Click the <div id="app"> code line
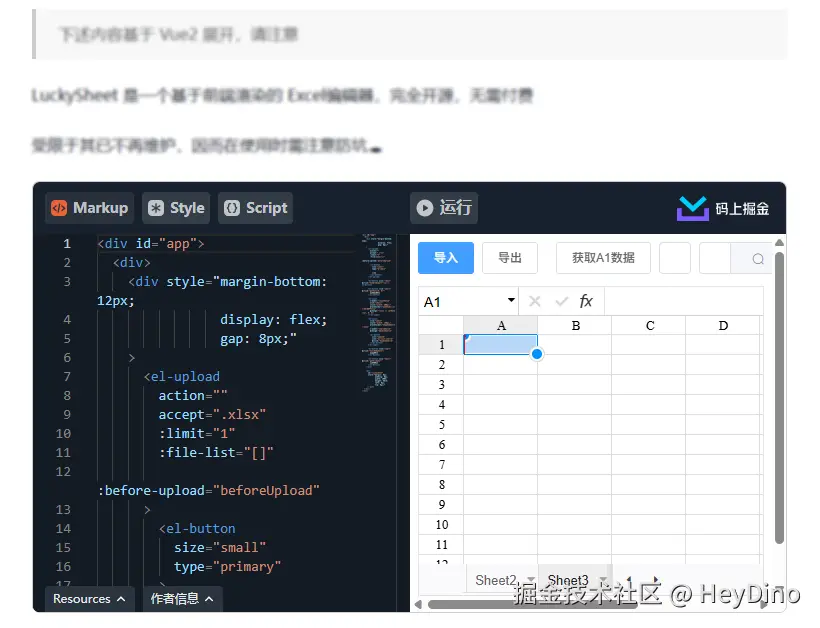 click(151, 244)
